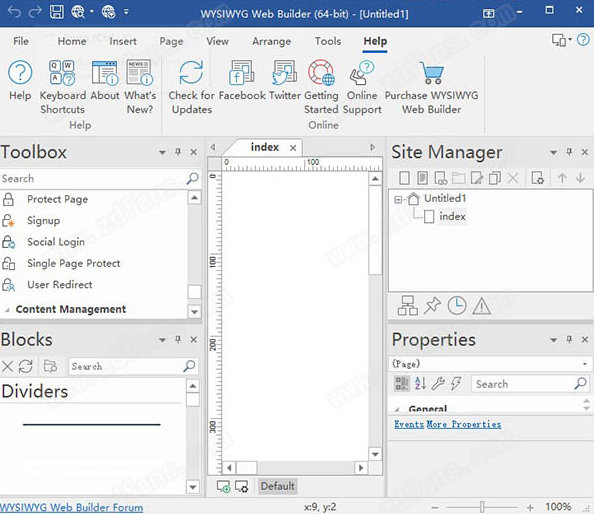Image resolution: width=594 pixels, height=514 pixels.
Task: Collapse the Untitled1 tree node
Action: [x=398, y=199]
